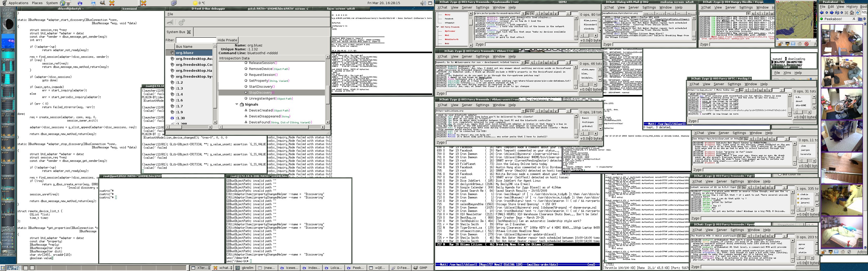
Task: Click the show desktop icon in bottom panel
Action: click(x=3, y=268)
